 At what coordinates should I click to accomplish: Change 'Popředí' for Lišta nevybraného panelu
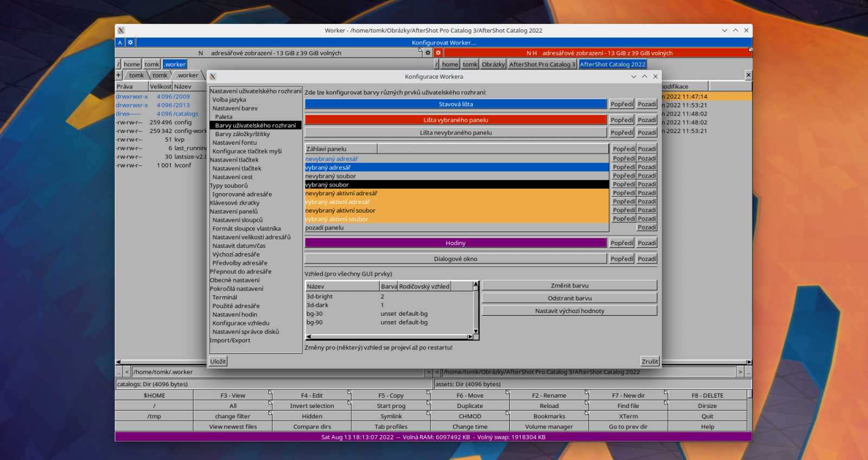[x=622, y=132]
